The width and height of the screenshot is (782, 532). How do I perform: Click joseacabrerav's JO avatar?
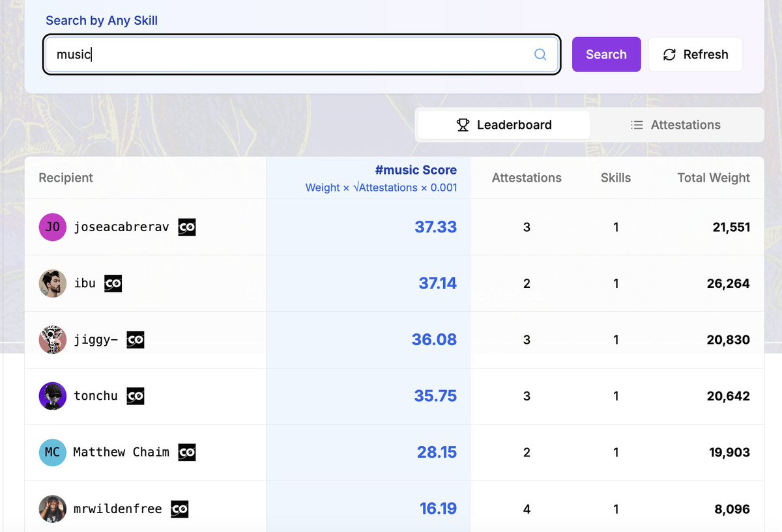point(52,227)
